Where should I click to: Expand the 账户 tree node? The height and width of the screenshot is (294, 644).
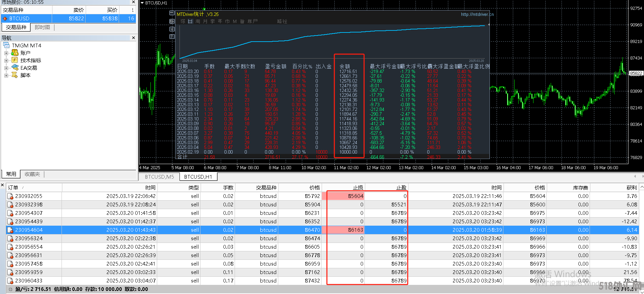[x=6, y=53]
